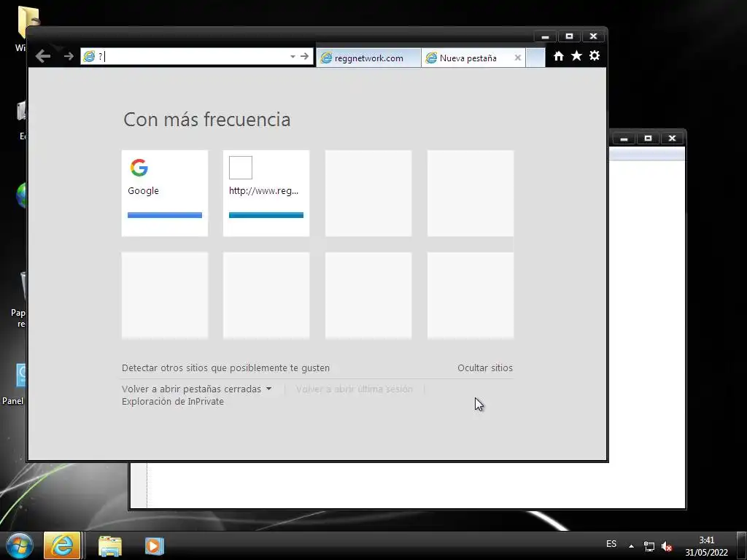This screenshot has height=560, width=747.
Task: Open the Google frequent site tile
Action: 165,192
